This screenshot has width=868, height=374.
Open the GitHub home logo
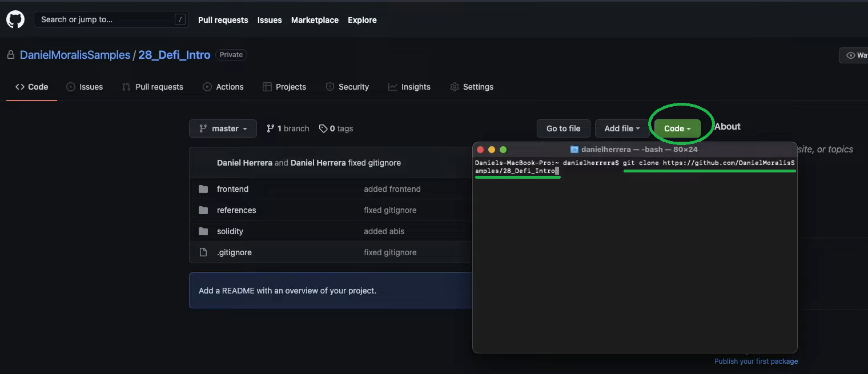tap(15, 20)
